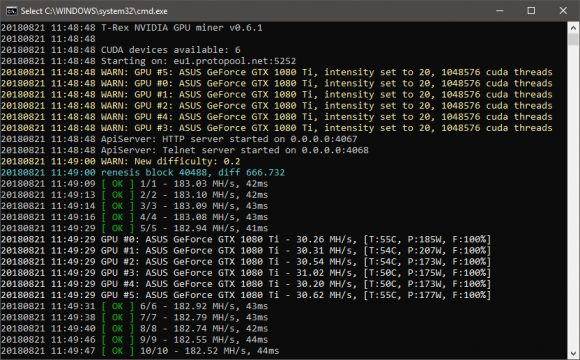Click the WARN line for GPU #0 intensity
Screen dimensions: 580x360
[277, 83]
